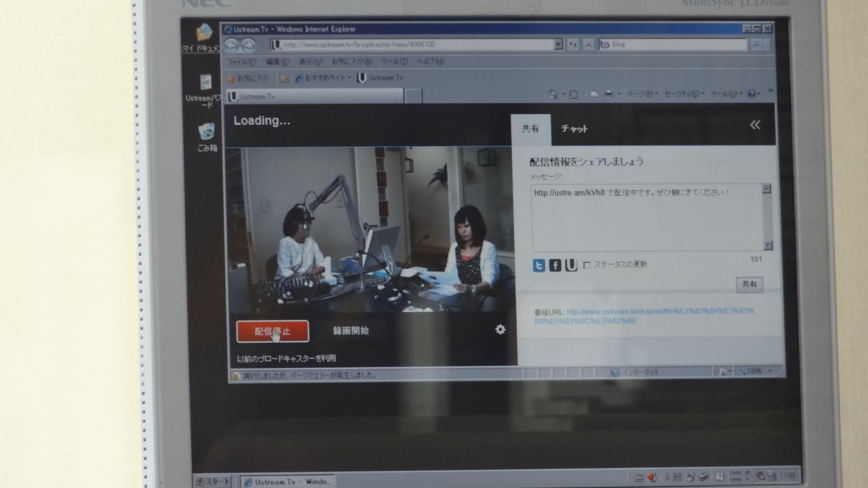Collapse the side panel with double-chevron icon
Image resolution: width=868 pixels, height=488 pixels.
(755, 124)
